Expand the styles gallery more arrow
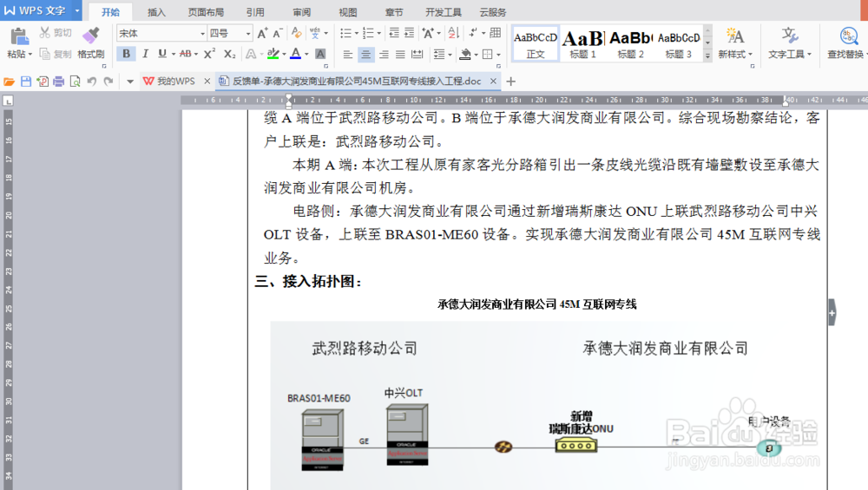The image size is (868, 490). click(x=707, y=56)
